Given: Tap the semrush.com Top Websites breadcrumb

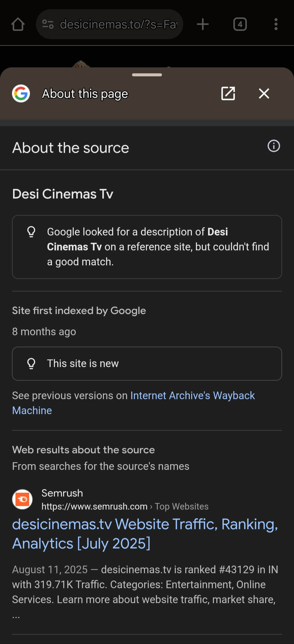Looking at the screenshot, I should [125, 506].
